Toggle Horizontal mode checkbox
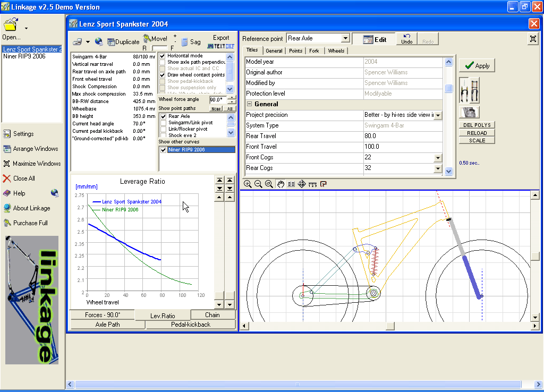This screenshot has width=544, height=392. (x=162, y=56)
